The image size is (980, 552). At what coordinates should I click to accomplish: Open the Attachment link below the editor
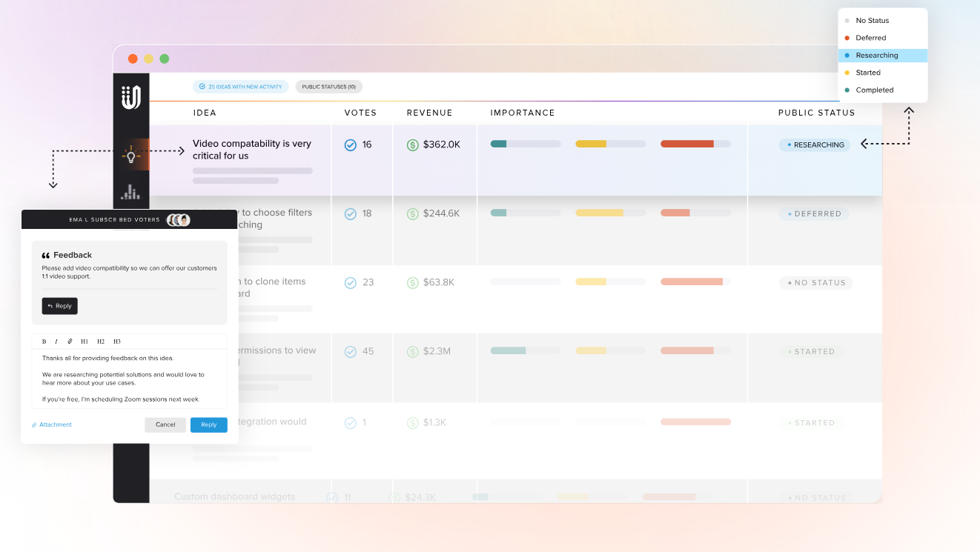tap(51, 424)
